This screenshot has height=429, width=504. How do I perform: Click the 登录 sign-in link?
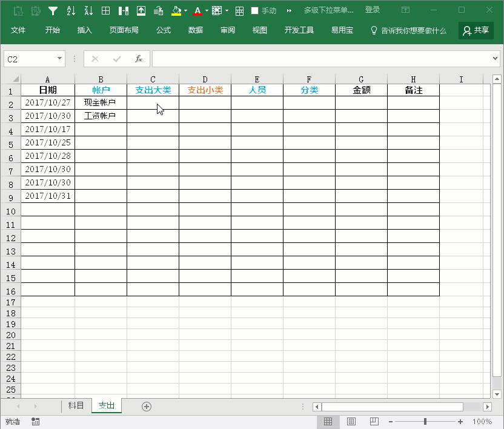(372, 9)
